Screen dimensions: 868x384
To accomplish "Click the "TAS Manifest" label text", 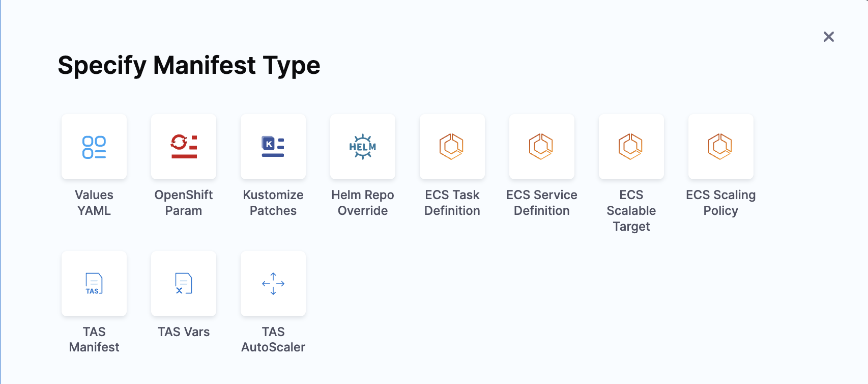I will (x=94, y=340).
